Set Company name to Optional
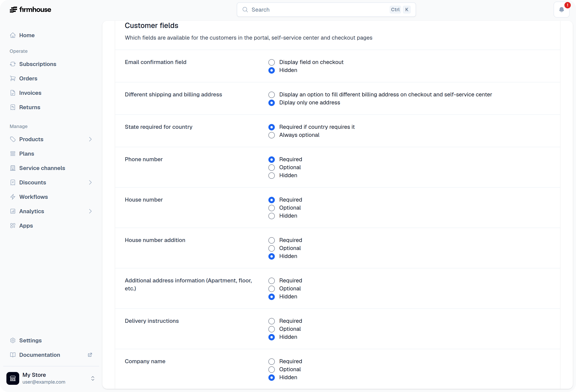Viewport: 576px width, 392px height. click(x=272, y=369)
